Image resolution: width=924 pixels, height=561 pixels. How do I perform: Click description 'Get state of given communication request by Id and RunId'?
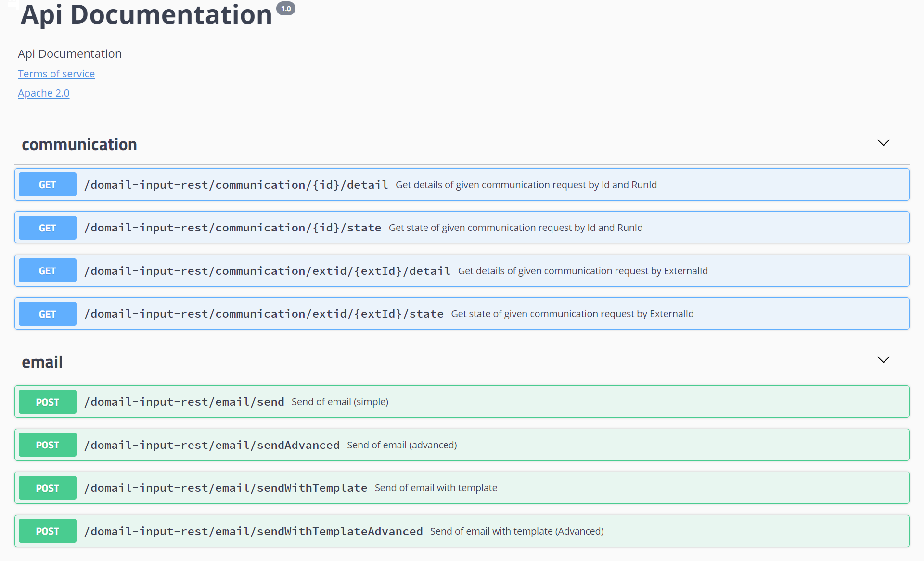515,228
